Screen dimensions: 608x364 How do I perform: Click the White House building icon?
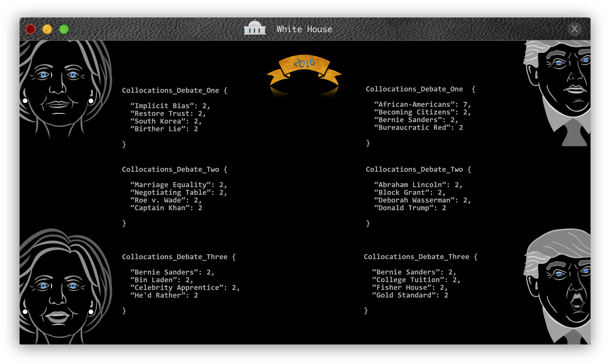tap(255, 27)
